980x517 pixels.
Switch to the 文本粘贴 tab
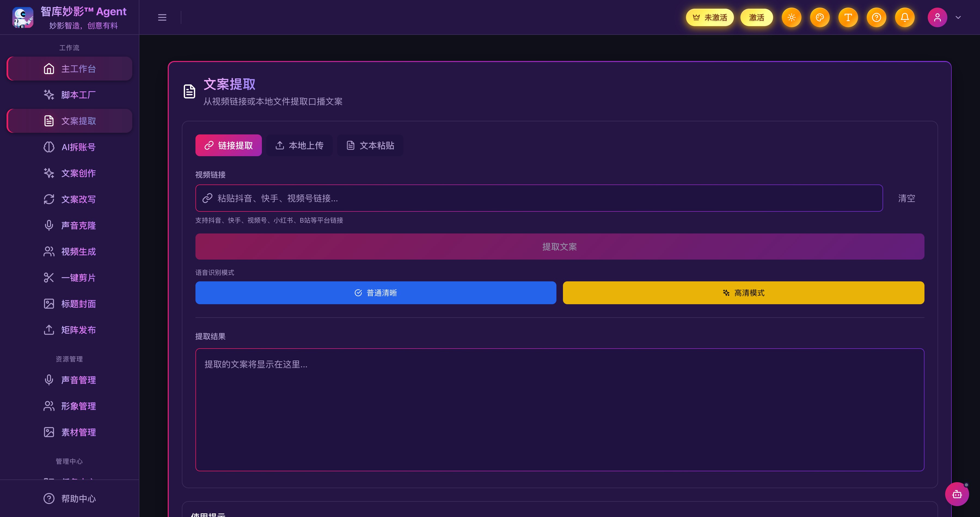pos(370,146)
